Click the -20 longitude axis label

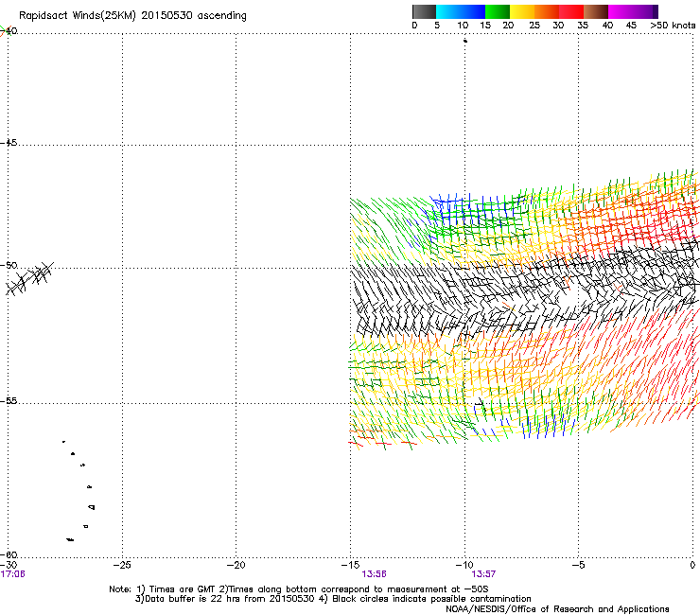[x=236, y=565]
